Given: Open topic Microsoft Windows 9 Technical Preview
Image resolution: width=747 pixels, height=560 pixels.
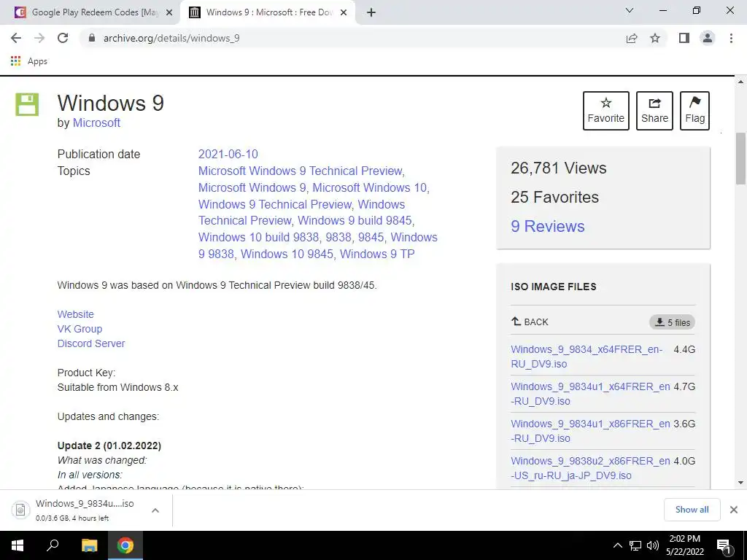Looking at the screenshot, I should click(300, 171).
